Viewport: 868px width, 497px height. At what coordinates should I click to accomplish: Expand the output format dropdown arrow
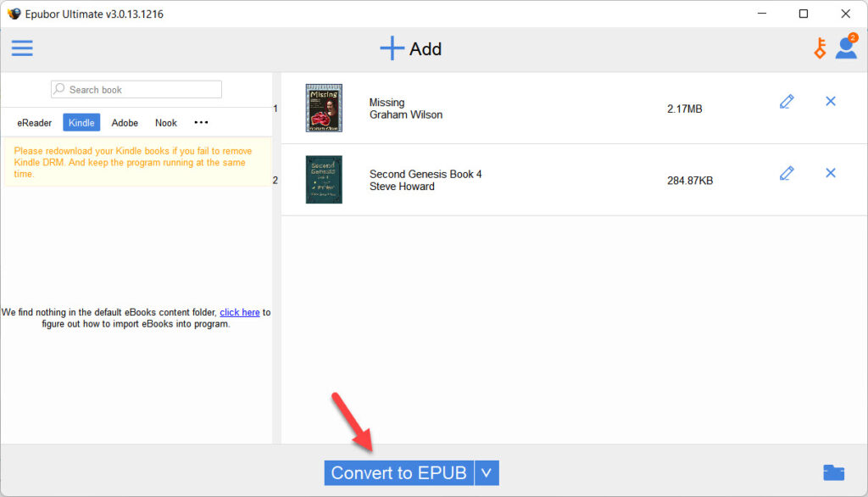487,472
